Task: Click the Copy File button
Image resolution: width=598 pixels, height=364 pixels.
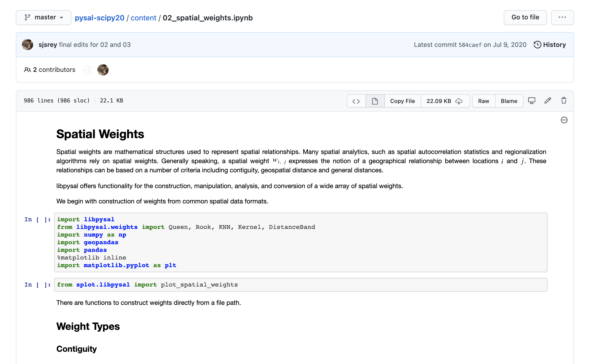Action: pyautogui.click(x=402, y=101)
